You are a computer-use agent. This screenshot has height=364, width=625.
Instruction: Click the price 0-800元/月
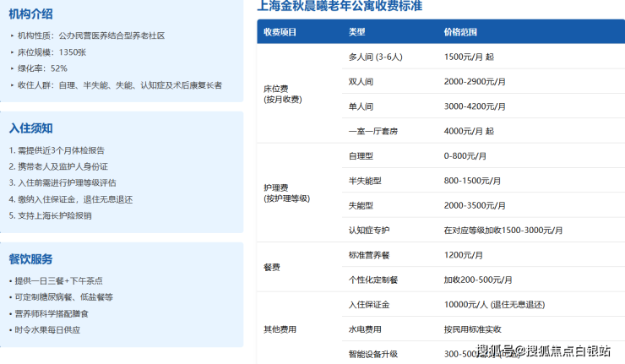465,156
